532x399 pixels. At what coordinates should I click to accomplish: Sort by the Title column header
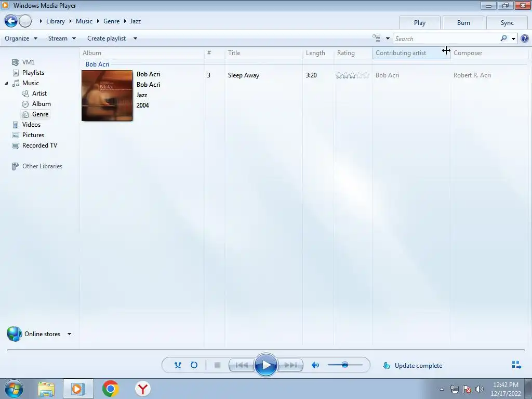(x=263, y=53)
